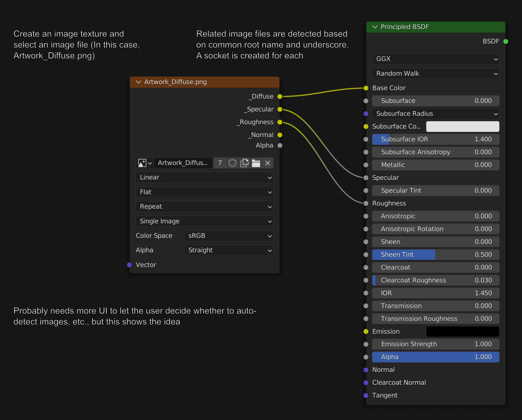Viewport: 522px width, 420px height.
Task: Open the Linear interpolation dropdown
Action: point(205,177)
